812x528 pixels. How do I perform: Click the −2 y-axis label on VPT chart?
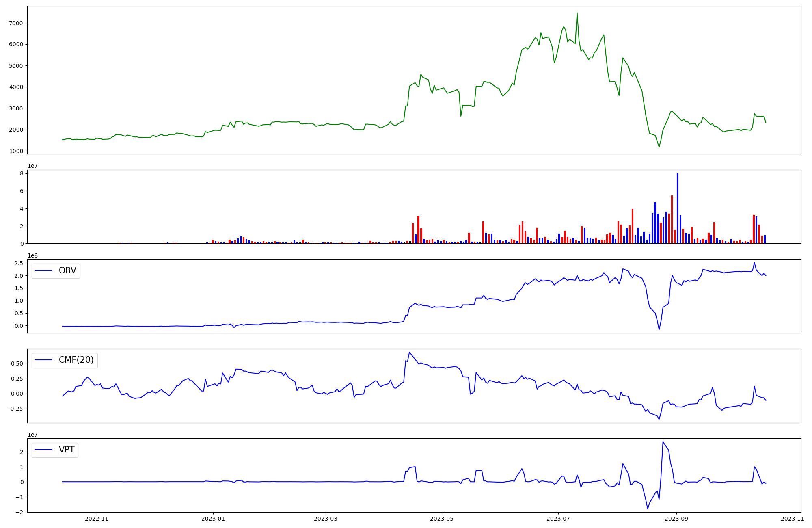point(19,512)
